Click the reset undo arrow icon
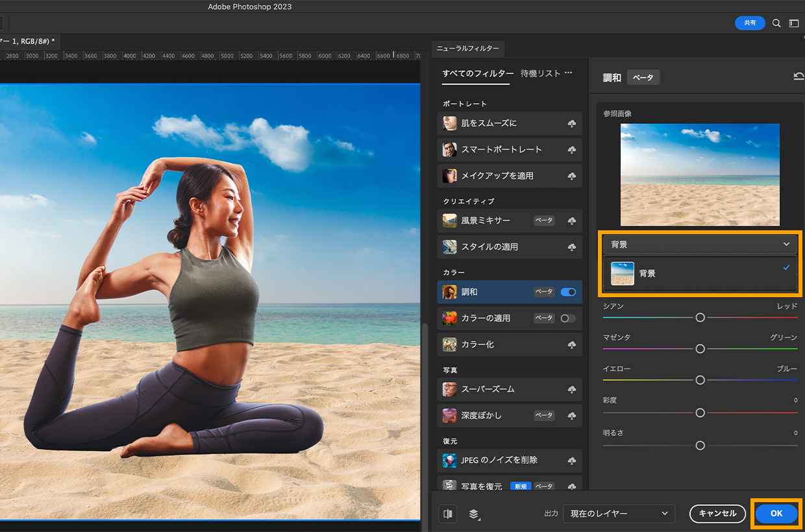The width and height of the screenshot is (805, 532). click(799, 77)
